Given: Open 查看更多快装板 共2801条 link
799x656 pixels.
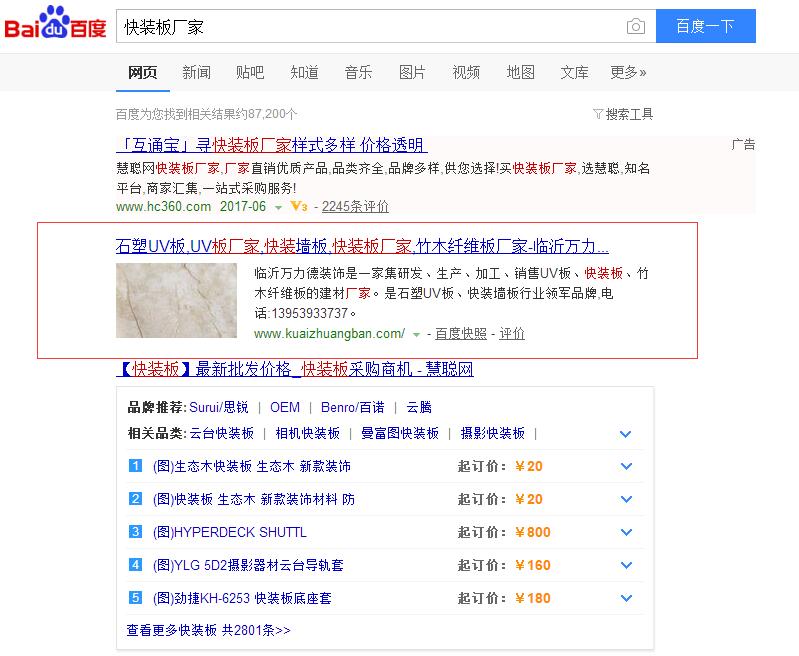Looking at the screenshot, I should point(208,631).
